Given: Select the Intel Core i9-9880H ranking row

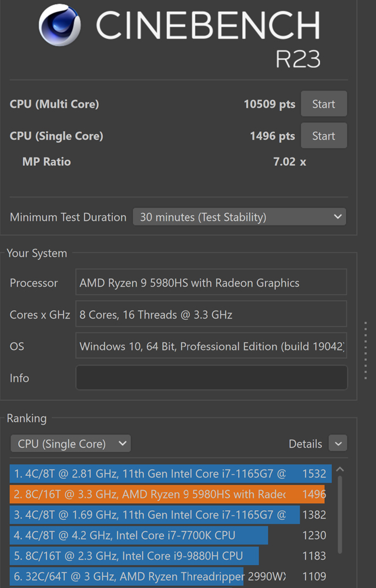Looking at the screenshot, I should [134, 556].
